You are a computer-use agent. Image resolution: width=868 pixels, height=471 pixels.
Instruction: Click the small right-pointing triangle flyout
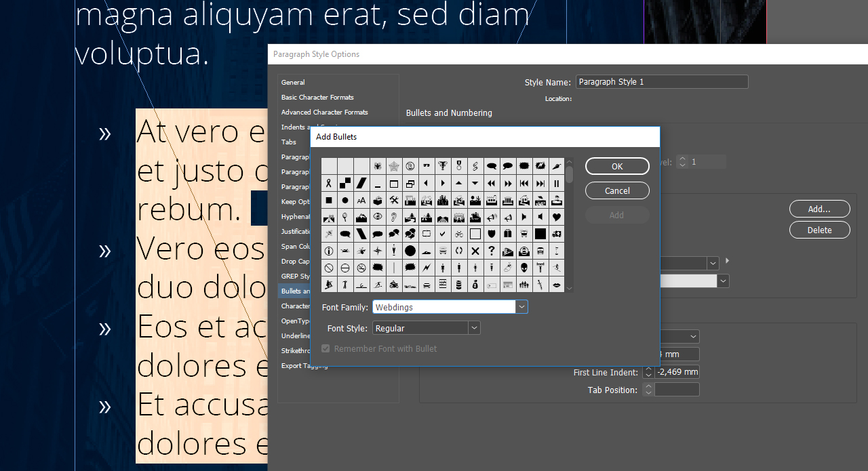coord(728,261)
